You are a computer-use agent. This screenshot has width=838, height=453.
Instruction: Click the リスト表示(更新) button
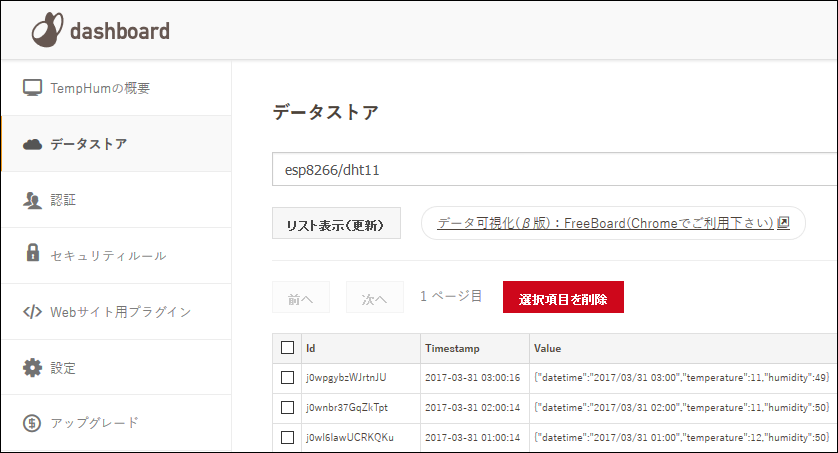pyautogui.click(x=336, y=223)
